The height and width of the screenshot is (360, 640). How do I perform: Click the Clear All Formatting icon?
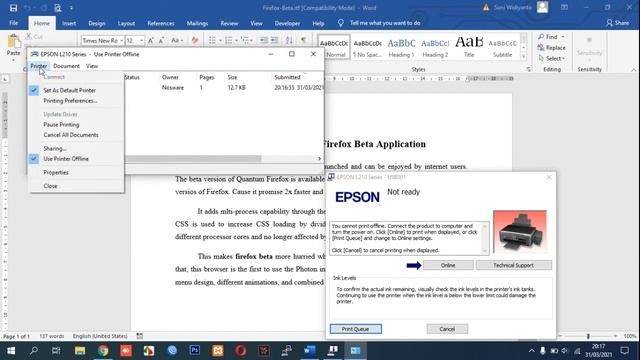click(x=195, y=40)
